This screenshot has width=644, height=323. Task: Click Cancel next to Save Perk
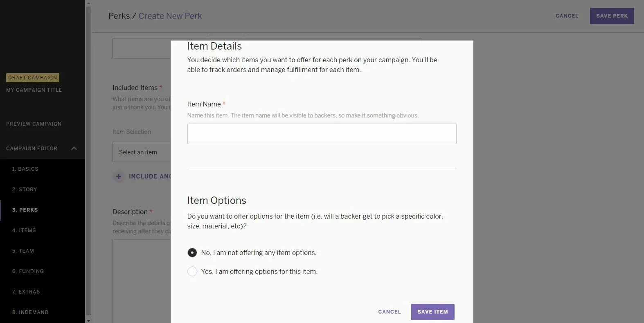pos(567,16)
